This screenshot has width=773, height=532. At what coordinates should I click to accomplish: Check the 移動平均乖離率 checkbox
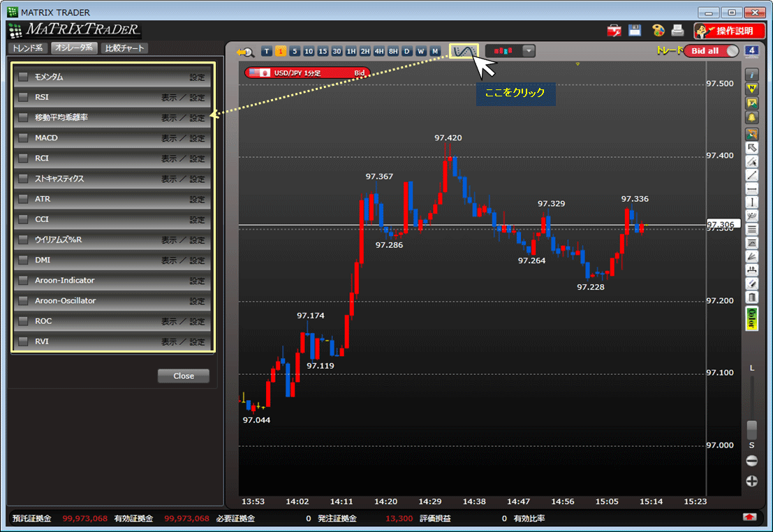(23, 117)
